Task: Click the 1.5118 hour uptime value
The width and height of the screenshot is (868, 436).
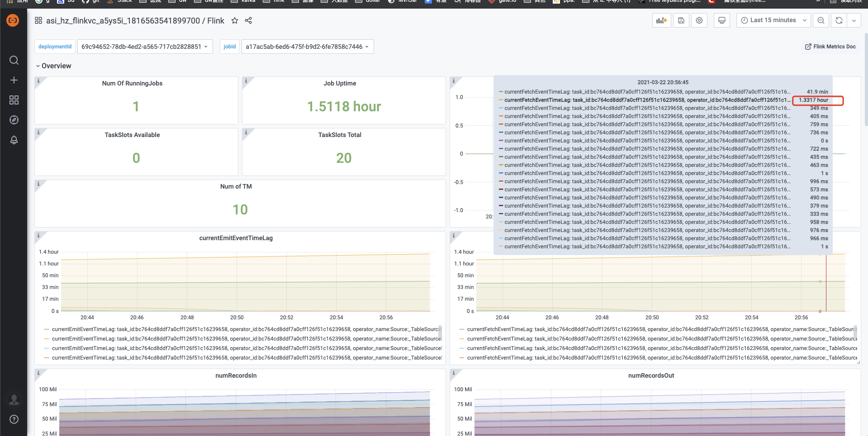Action: 344,106
